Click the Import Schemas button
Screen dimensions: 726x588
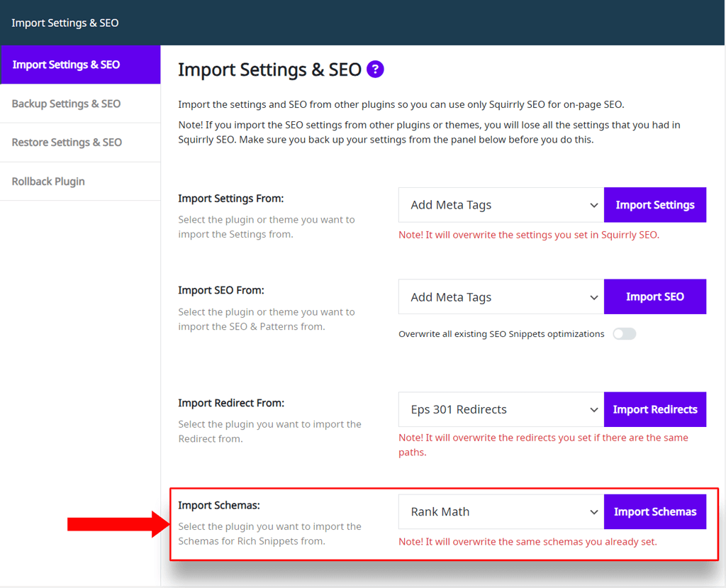click(x=655, y=511)
